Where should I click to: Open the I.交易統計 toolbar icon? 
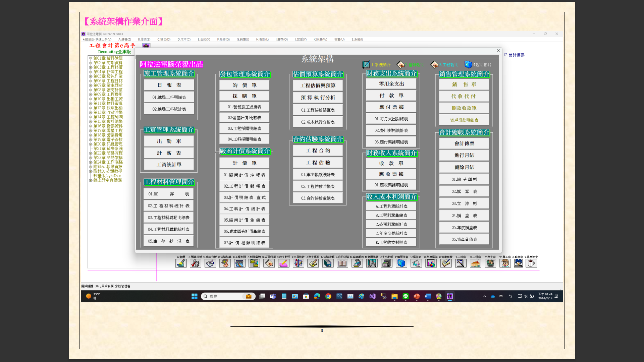click(x=298, y=263)
